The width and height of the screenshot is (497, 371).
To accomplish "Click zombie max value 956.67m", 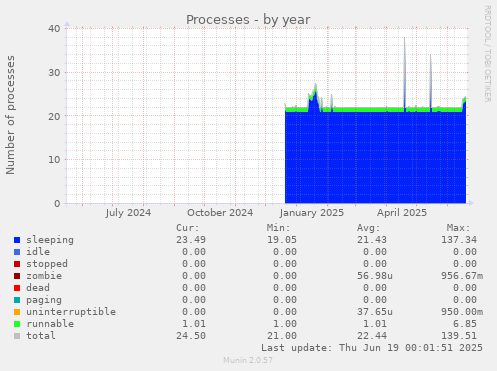I will click(462, 276).
